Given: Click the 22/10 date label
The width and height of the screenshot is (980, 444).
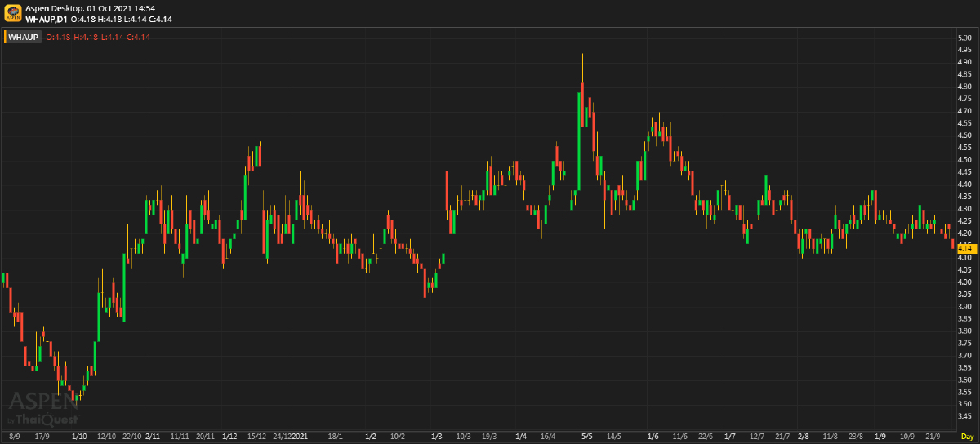Looking at the screenshot, I should 132,437.
